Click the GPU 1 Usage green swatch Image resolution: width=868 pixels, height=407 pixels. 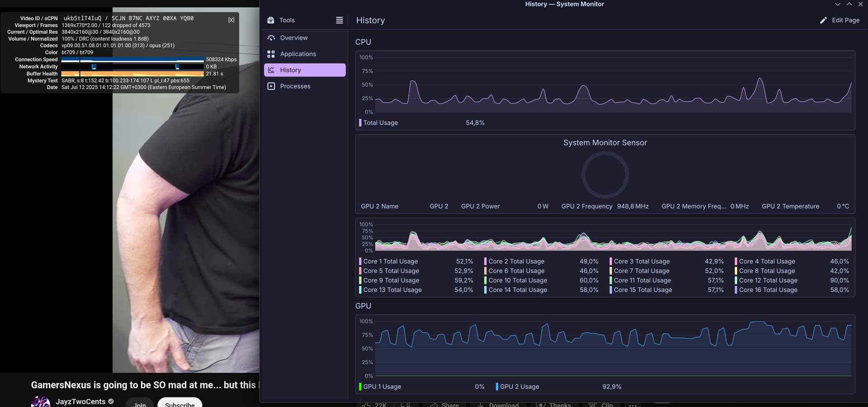(360, 387)
